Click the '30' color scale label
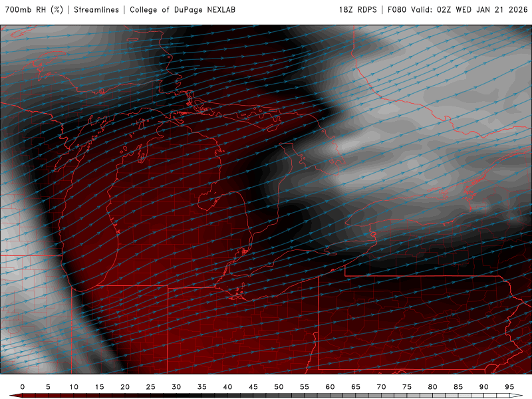Viewport: 532px width, 399px height. [x=176, y=387]
